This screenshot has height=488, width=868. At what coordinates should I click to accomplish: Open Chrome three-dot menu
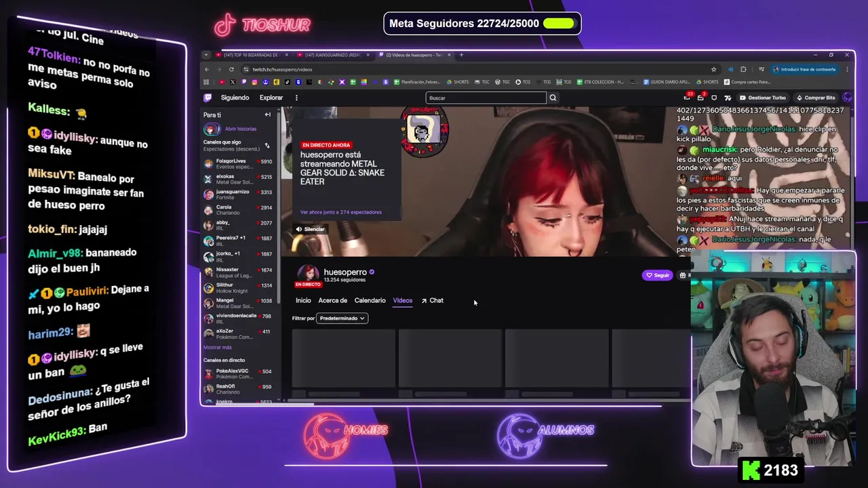pos(847,69)
